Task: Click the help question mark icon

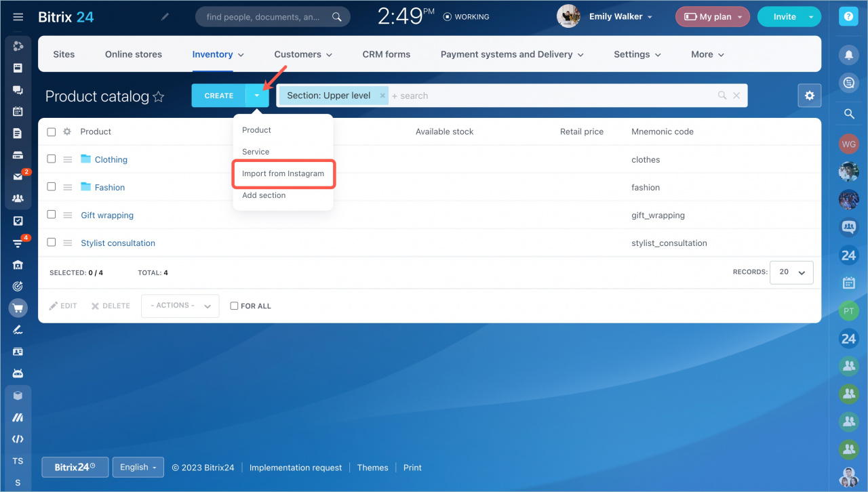Action: point(849,18)
